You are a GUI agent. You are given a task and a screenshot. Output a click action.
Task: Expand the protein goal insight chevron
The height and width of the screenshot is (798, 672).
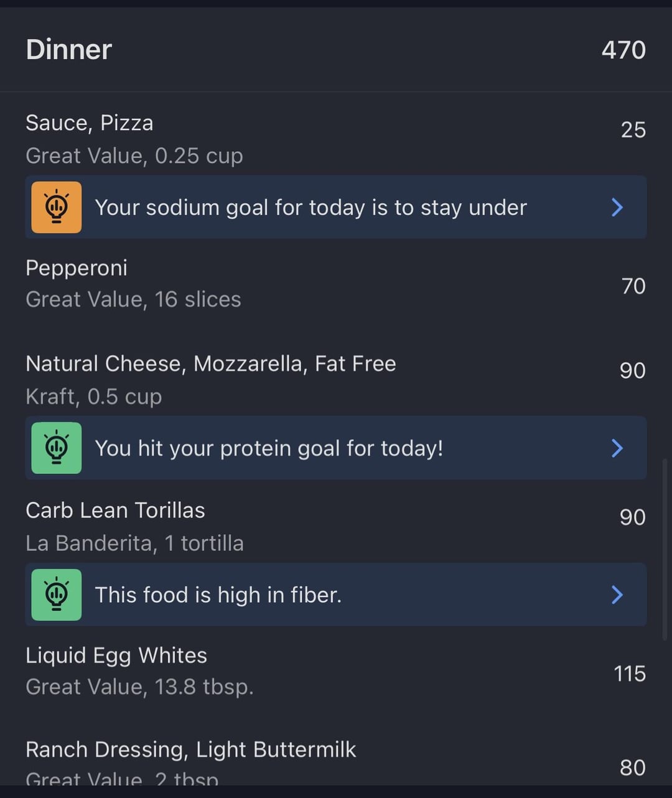point(617,448)
